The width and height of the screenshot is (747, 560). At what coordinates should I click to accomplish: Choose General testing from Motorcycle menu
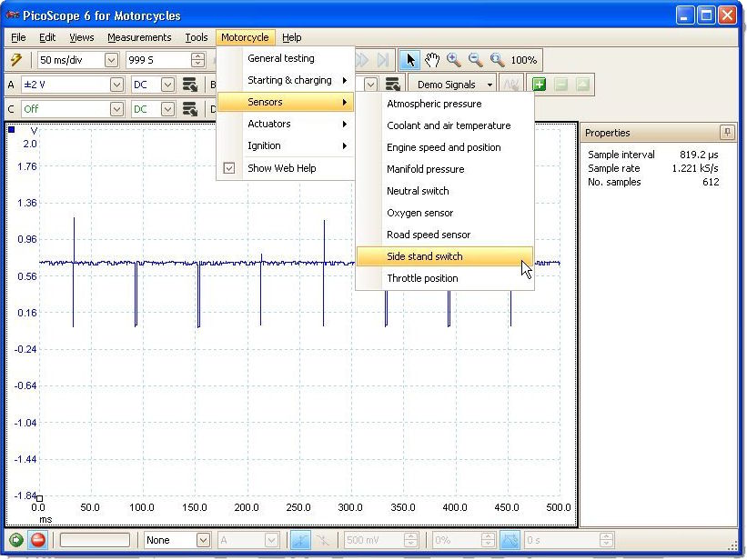point(286,58)
